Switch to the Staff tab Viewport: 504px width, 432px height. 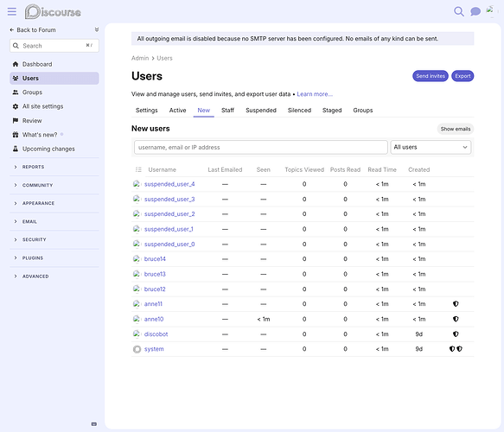tap(227, 111)
